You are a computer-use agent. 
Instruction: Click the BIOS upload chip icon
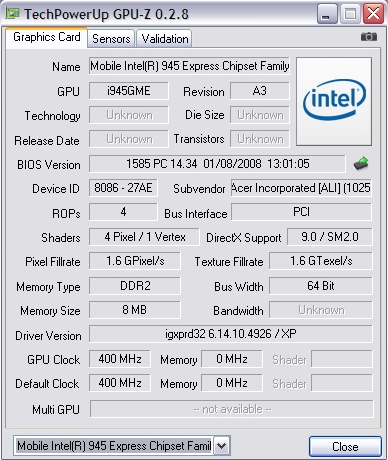pyautogui.click(x=361, y=164)
